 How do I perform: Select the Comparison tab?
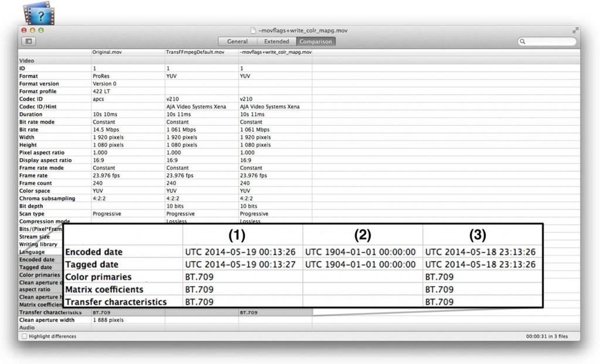click(316, 42)
